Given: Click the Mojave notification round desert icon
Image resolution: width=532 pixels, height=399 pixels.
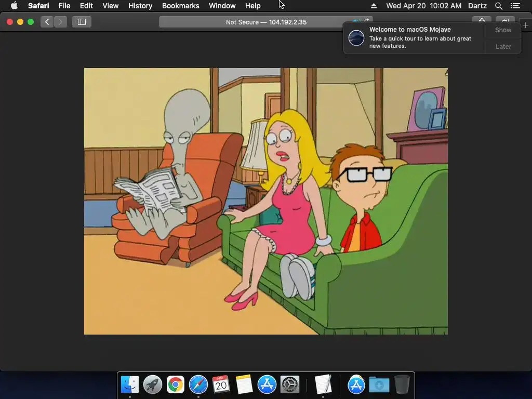Looking at the screenshot, I should [356, 37].
